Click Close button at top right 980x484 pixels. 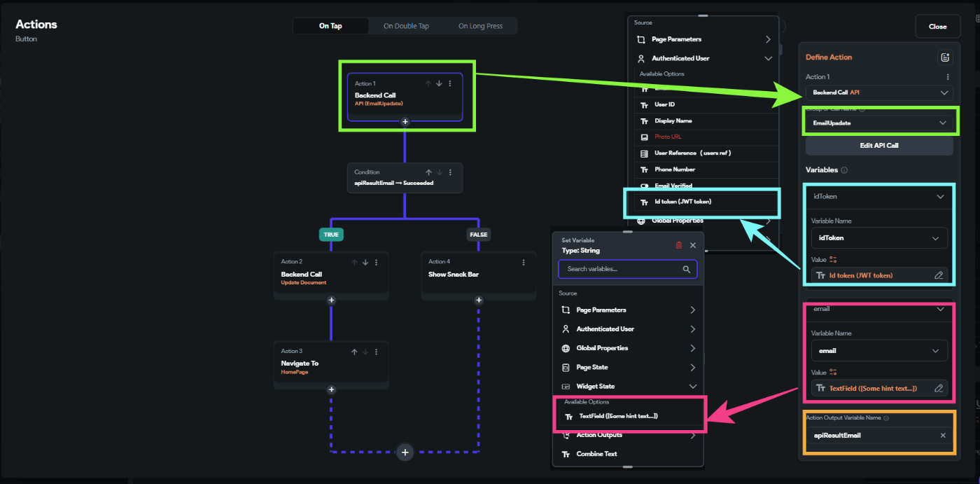937,27
